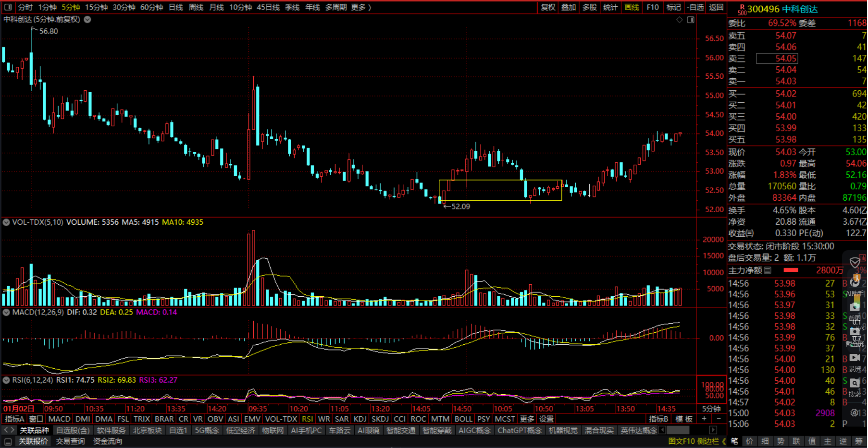Viewport: 868px width, 448px height.
Task: Toggle the TRIX indicator
Action: 142,419
